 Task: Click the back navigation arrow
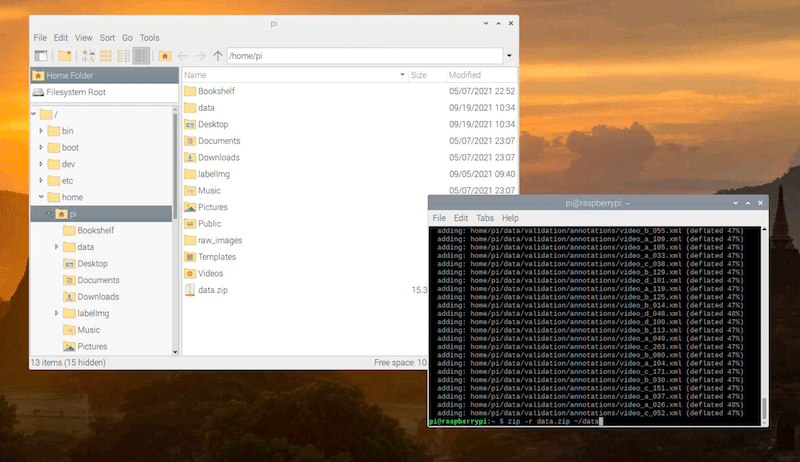coord(183,56)
